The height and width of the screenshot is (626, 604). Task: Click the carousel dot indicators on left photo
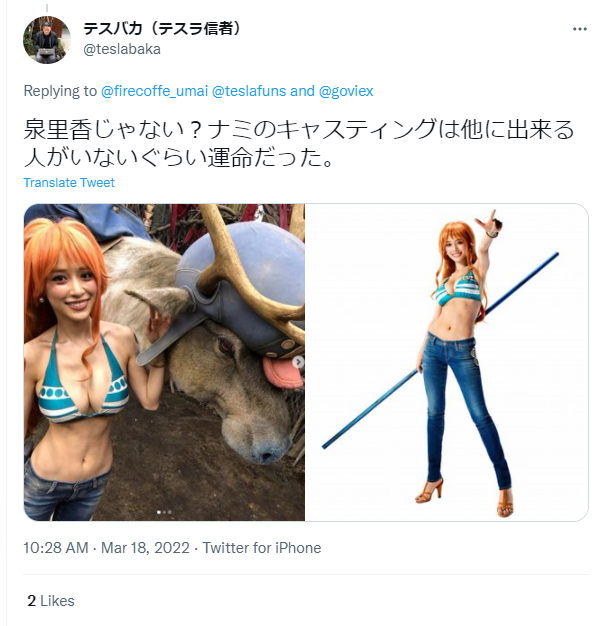pyautogui.click(x=164, y=512)
